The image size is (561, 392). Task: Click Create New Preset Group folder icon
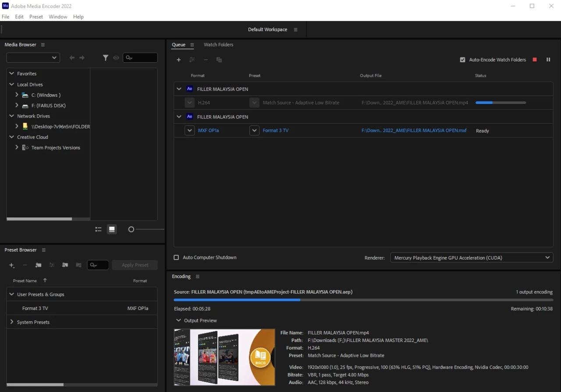(39, 265)
